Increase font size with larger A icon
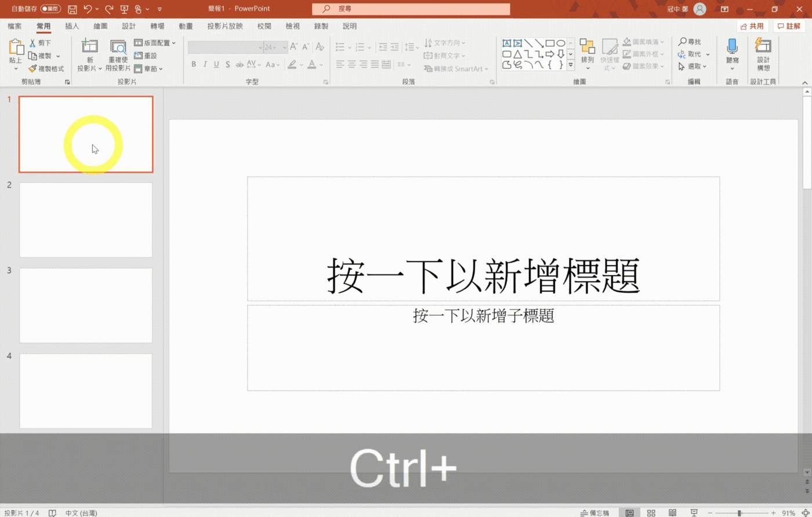The width and height of the screenshot is (812, 517). coord(293,47)
